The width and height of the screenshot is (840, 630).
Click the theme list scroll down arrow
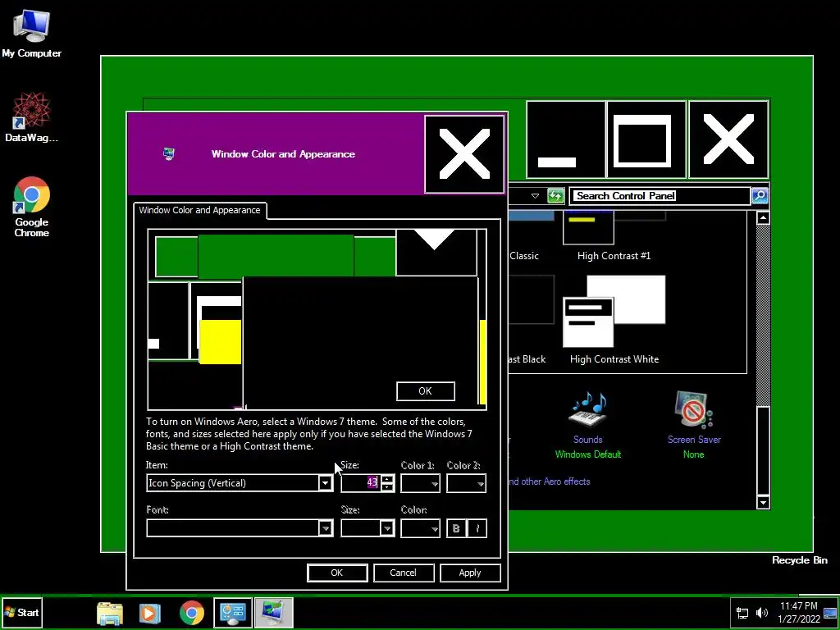(x=763, y=502)
